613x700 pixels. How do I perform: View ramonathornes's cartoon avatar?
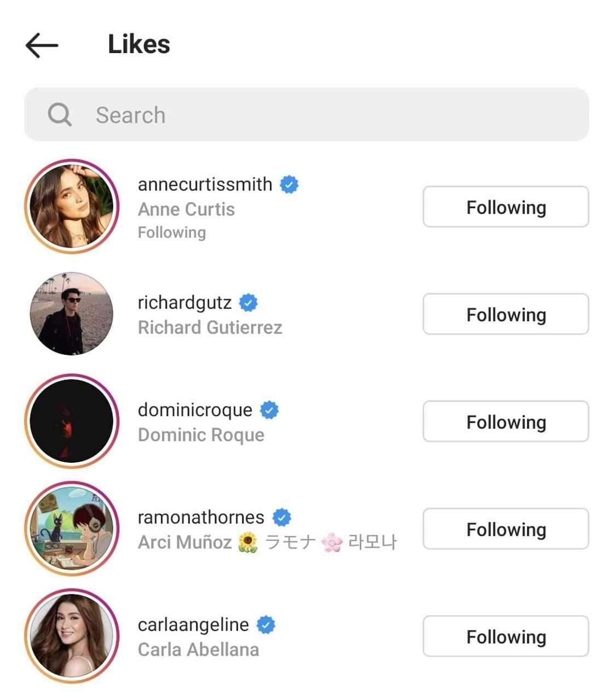pyautogui.click(x=72, y=529)
